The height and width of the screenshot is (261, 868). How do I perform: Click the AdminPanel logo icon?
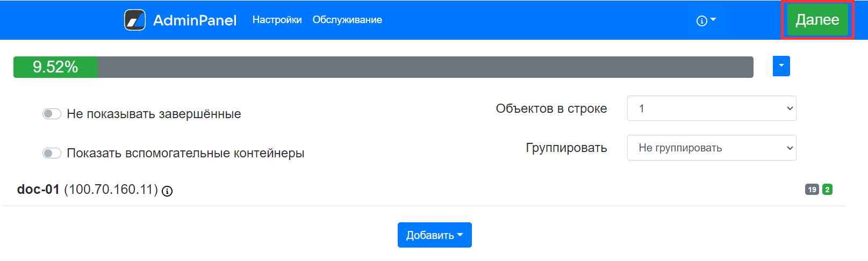pos(135,20)
